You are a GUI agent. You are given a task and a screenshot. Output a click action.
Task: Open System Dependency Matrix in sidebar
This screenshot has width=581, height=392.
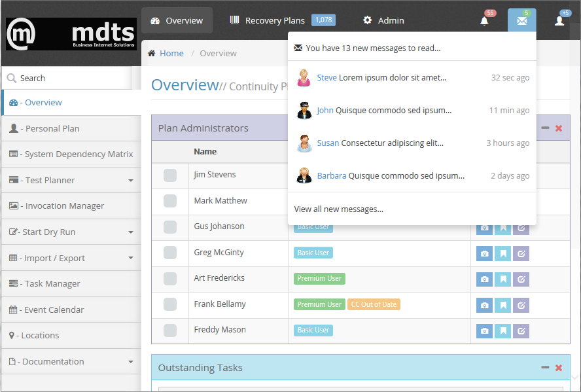point(71,154)
